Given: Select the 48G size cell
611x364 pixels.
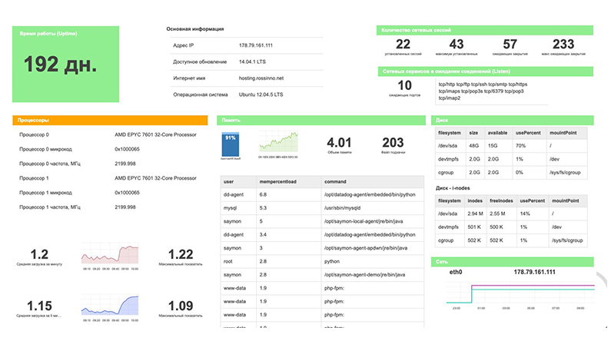Looking at the screenshot, I should (474, 146).
